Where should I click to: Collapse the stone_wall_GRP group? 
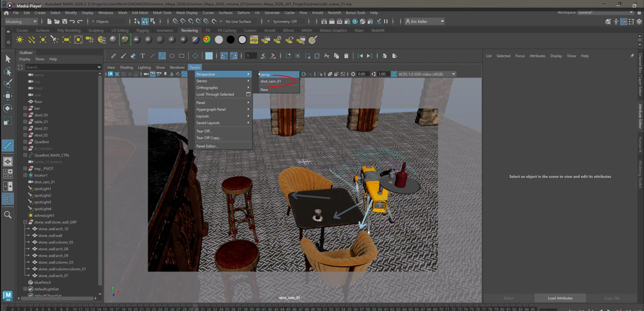pyautogui.click(x=25, y=222)
